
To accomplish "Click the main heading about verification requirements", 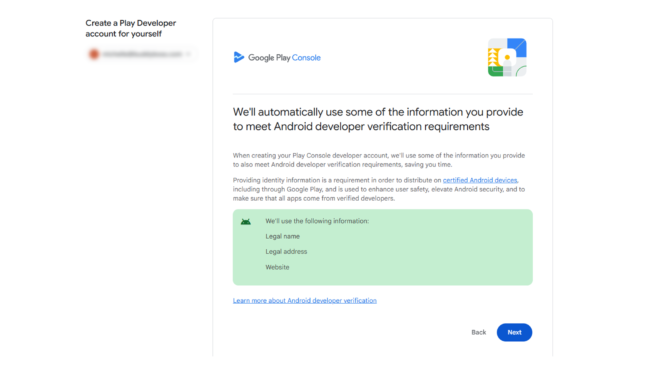I will point(378,119).
